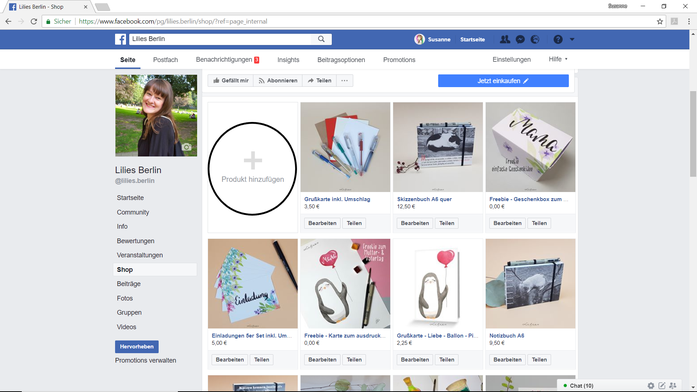697x392 pixels.
Task: Open the Promotions tab
Action: click(x=399, y=60)
